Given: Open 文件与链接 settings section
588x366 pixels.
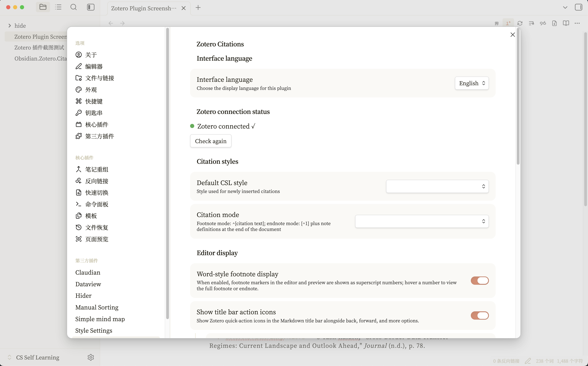Looking at the screenshot, I should pyautogui.click(x=116, y=78).
